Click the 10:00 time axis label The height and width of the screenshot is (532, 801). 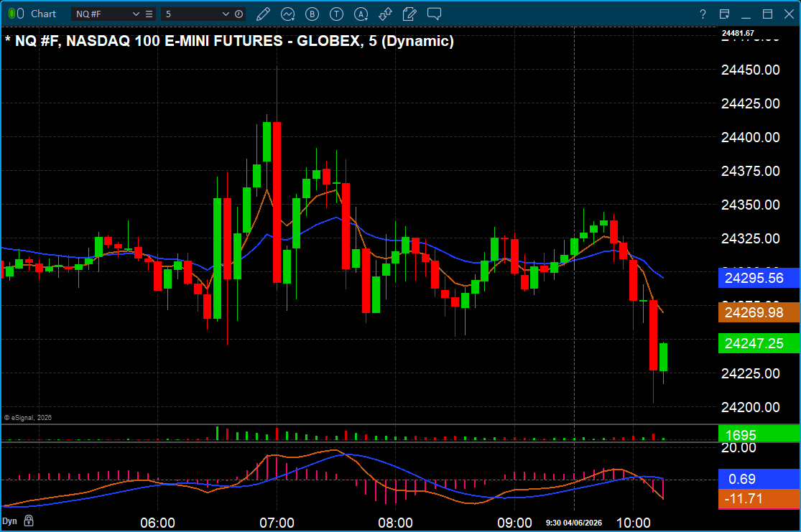pyautogui.click(x=634, y=523)
